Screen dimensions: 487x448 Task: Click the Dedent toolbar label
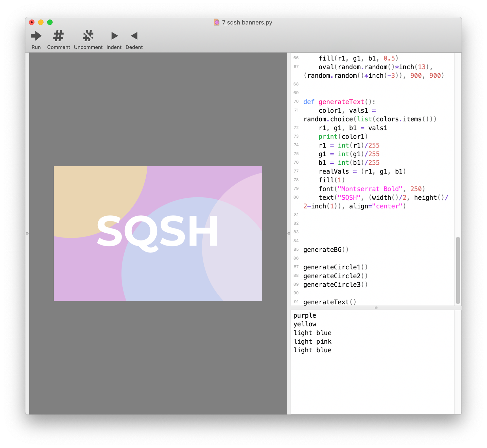pos(134,47)
